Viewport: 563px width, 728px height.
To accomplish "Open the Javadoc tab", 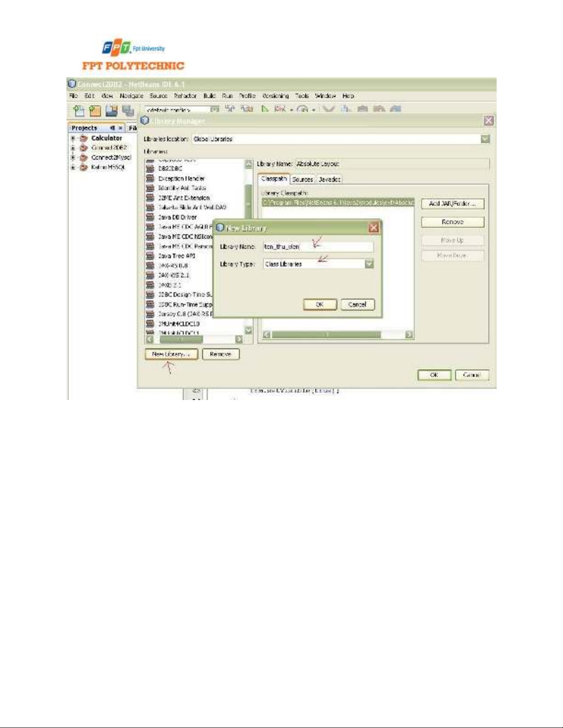I will pos(330,179).
